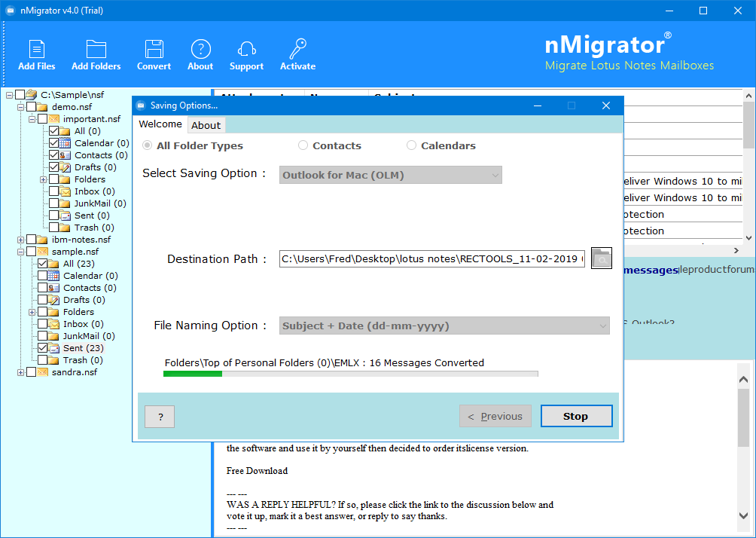Click the message list scroll right arrow
Viewport: 756px width, 538px height.
(x=736, y=250)
